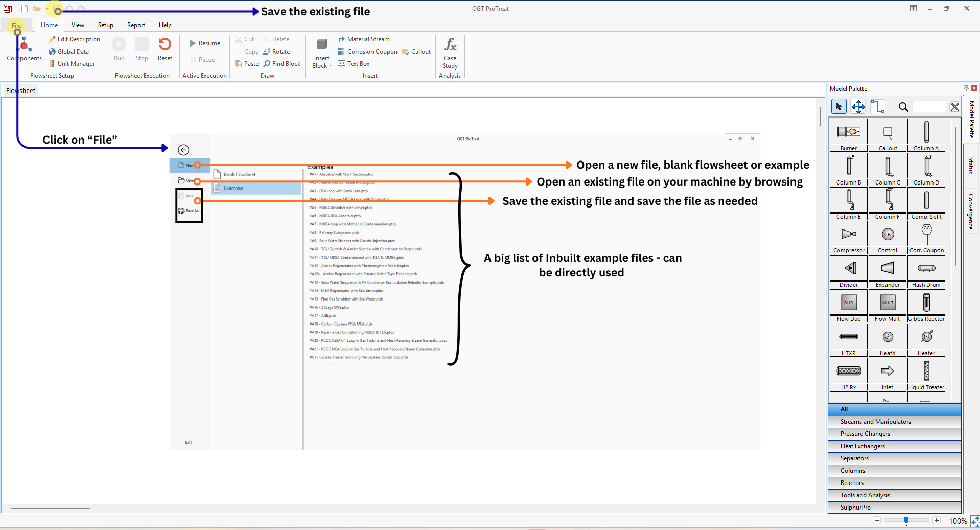The image size is (980, 530).
Task: Select the Burner model in palette
Action: [x=848, y=132]
